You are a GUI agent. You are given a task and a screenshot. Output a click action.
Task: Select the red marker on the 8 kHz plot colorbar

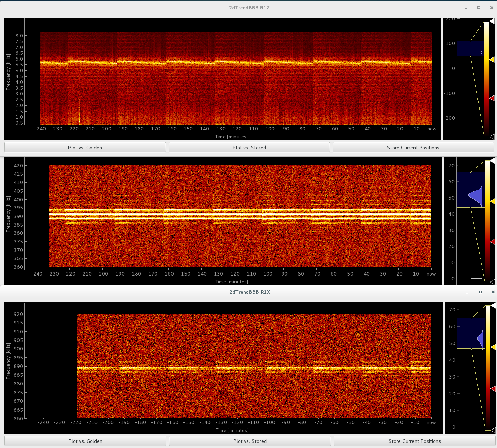[492, 98]
